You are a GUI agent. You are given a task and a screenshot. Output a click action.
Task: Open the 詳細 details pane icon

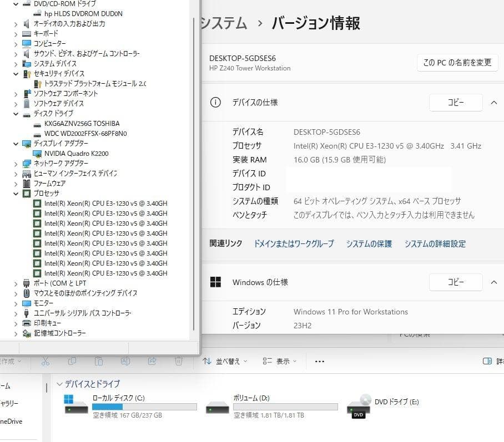tap(488, 361)
